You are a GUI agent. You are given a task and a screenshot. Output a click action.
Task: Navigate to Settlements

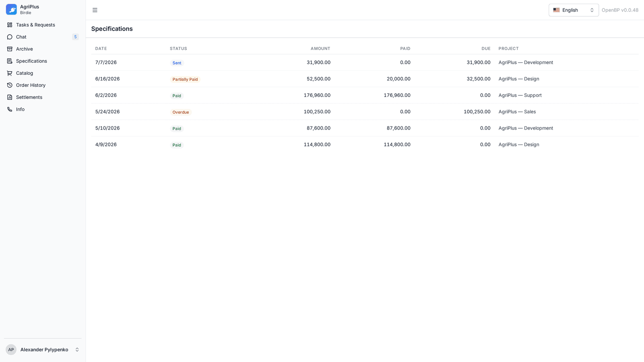[43, 97]
